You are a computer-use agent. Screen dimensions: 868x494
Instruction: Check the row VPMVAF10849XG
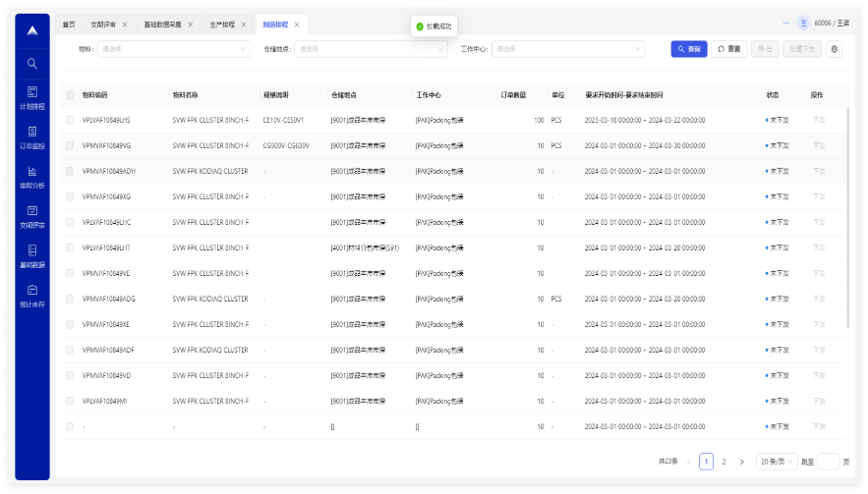coord(70,196)
